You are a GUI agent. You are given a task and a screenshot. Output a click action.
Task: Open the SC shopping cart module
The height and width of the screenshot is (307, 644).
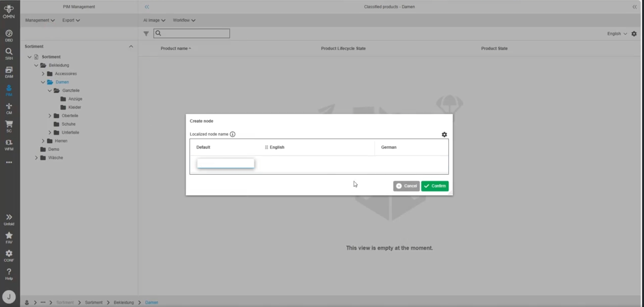tap(9, 126)
